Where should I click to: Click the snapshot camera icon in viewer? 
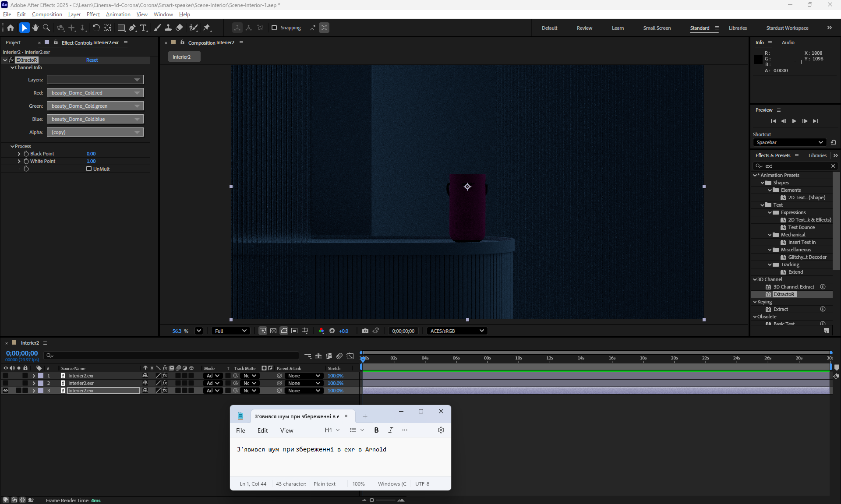click(x=365, y=331)
